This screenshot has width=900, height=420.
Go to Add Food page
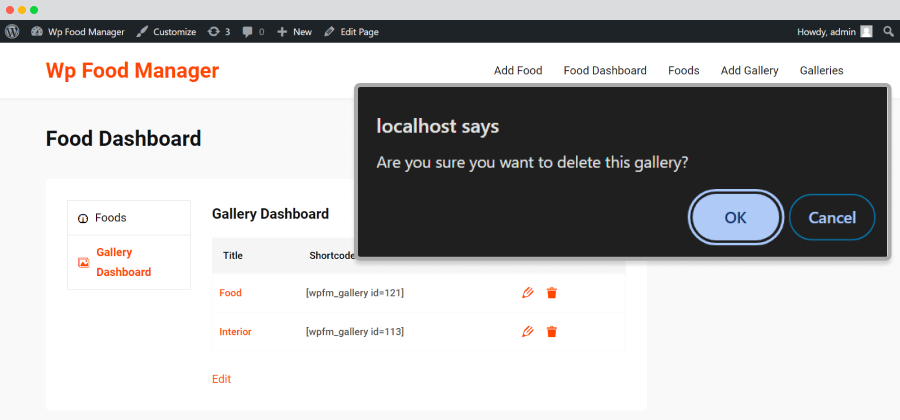pos(518,71)
